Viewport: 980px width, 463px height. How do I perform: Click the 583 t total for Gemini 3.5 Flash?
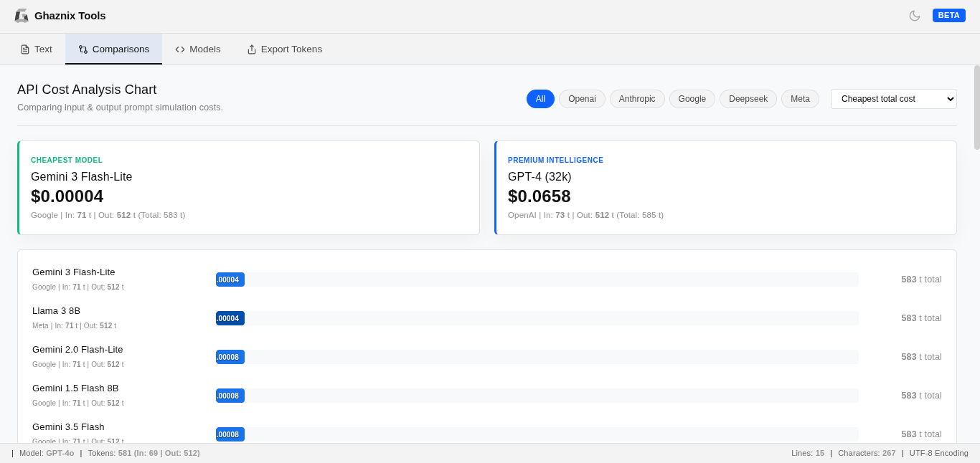(921, 434)
